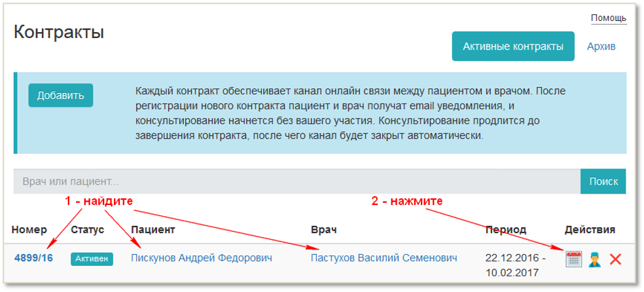Viewport: 644px width, 292px height.
Task: Click the Номер column header
Action: point(29,229)
